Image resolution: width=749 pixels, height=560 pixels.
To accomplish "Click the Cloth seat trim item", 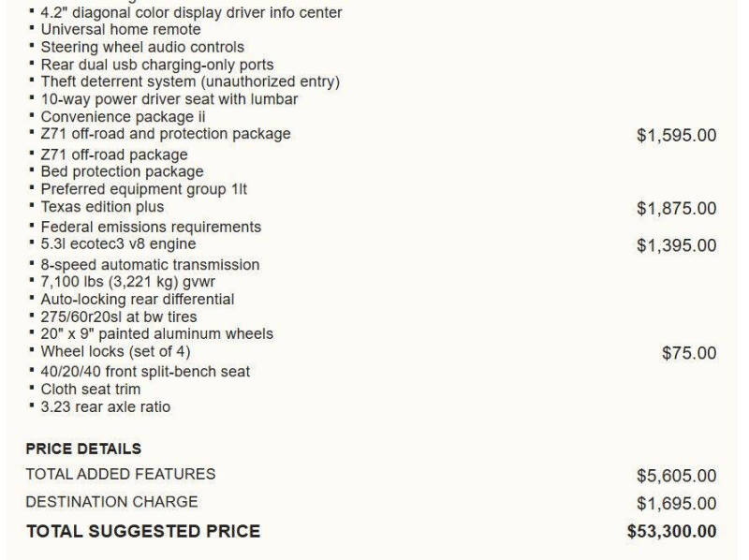I will tap(90, 390).
